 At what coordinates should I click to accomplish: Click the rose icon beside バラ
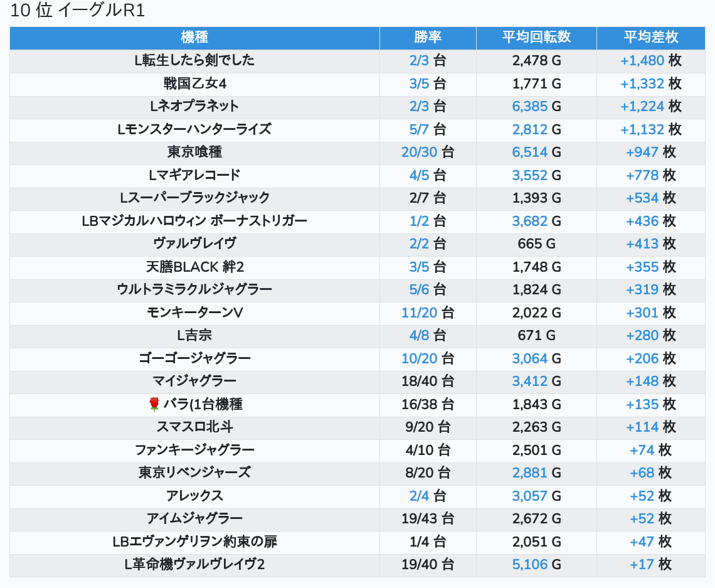154,405
